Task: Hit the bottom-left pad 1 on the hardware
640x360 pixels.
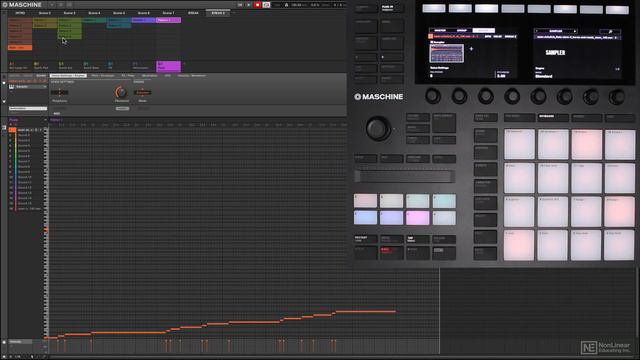Action: 519,245
